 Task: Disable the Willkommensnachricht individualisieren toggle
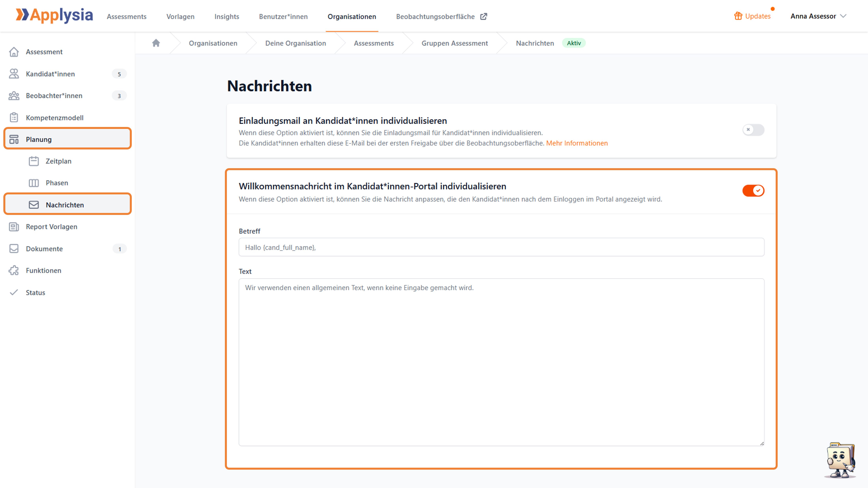pyautogui.click(x=753, y=191)
